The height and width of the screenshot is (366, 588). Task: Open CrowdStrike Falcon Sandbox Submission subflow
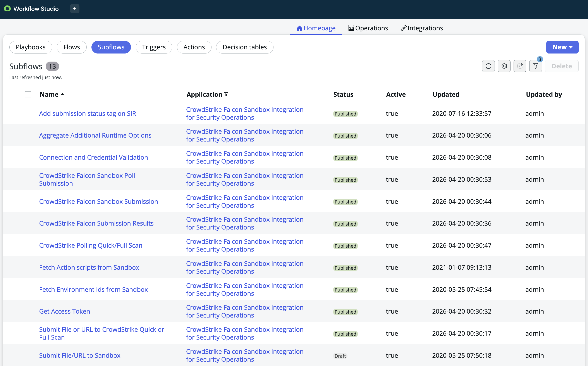(98, 201)
